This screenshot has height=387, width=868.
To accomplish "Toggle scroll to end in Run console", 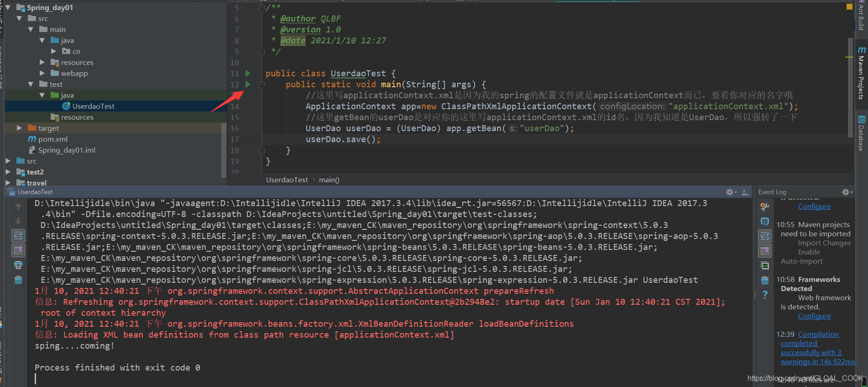I will point(18,250).
